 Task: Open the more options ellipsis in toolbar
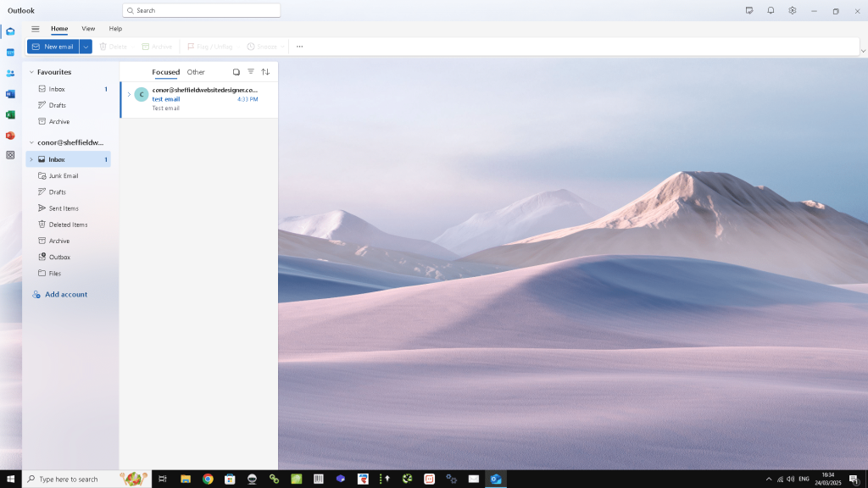tap(299, 47)
